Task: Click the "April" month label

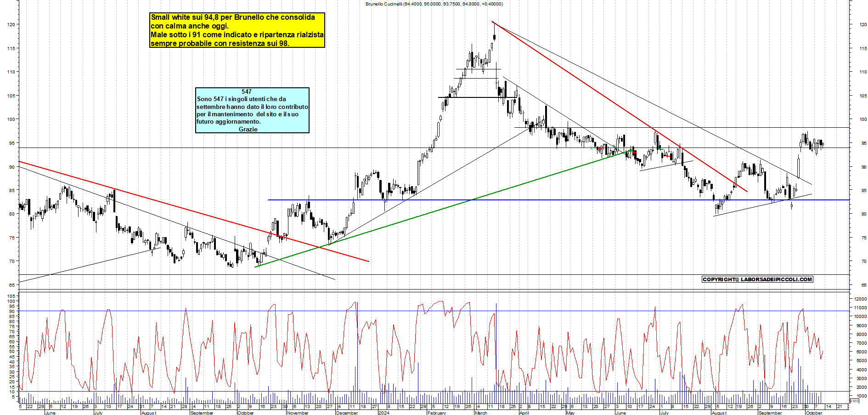Action: 524,413
